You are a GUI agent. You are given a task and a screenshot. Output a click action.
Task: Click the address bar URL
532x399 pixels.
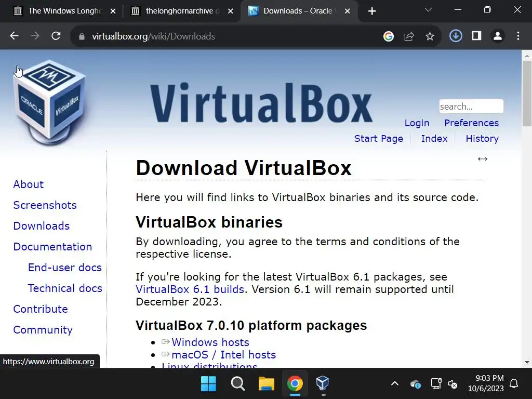click(153, 36)
